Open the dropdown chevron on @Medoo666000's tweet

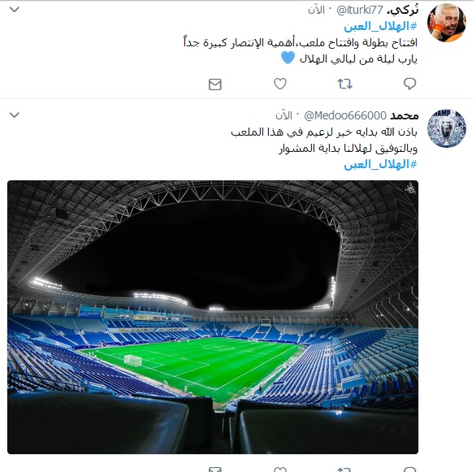point(15,115)
